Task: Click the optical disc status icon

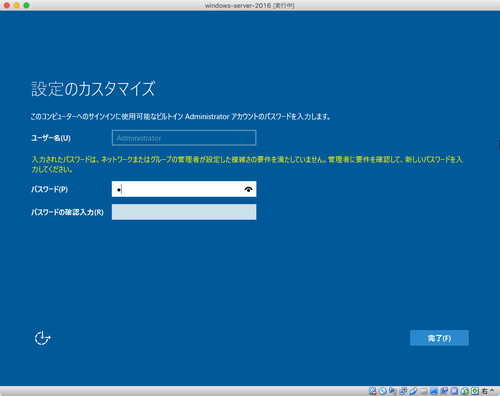Action: pos(383,391)
